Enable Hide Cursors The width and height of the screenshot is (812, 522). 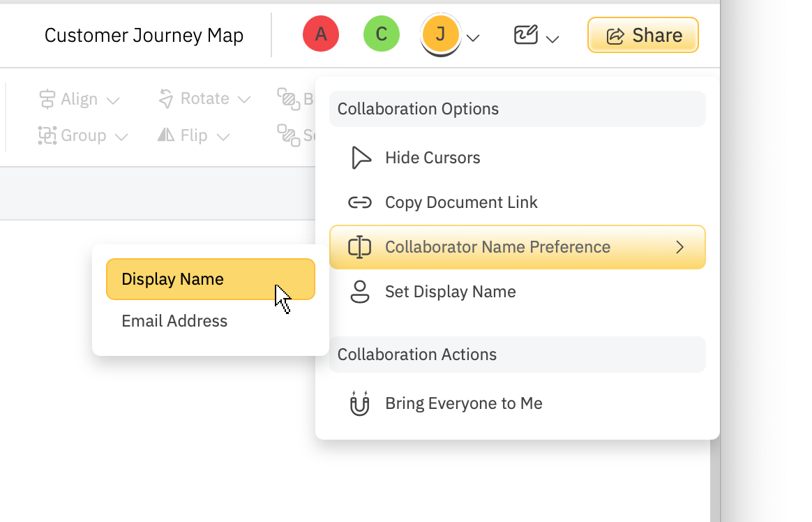432,158
